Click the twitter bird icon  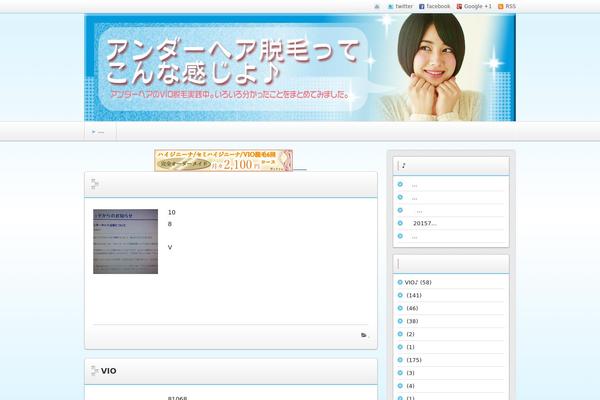click(390, 7)
